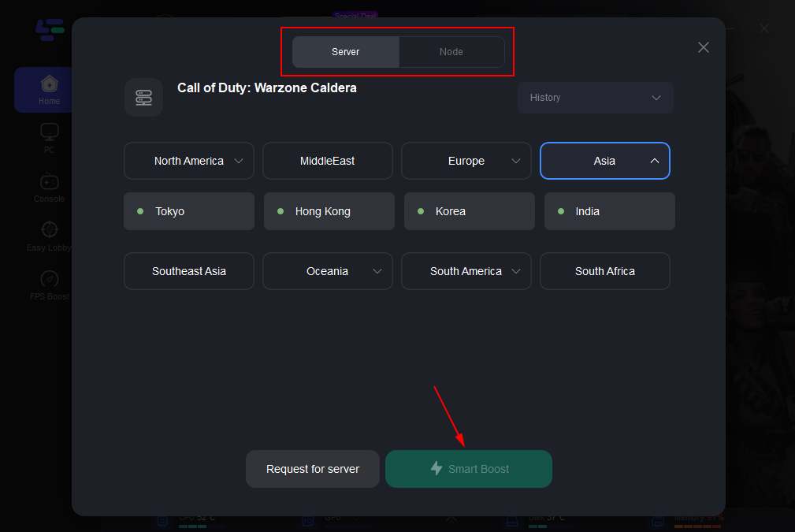This screenshot has height=532, width=795.
Task: Expand the North America region
Action: [x=189, y=161]
